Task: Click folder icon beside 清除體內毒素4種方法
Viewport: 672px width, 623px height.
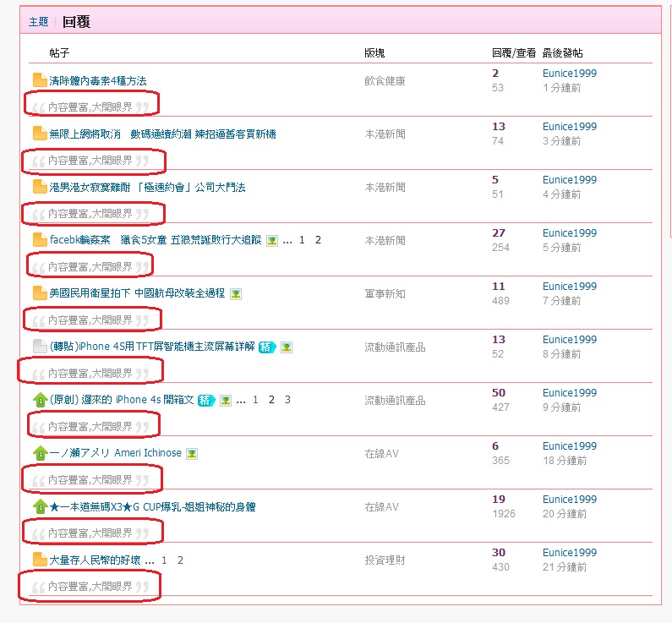Action: [x=40, y=80]
